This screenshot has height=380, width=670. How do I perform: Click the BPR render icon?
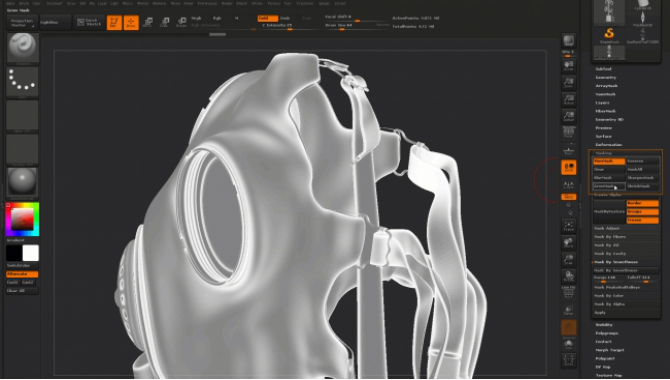[x=569, y=41]
